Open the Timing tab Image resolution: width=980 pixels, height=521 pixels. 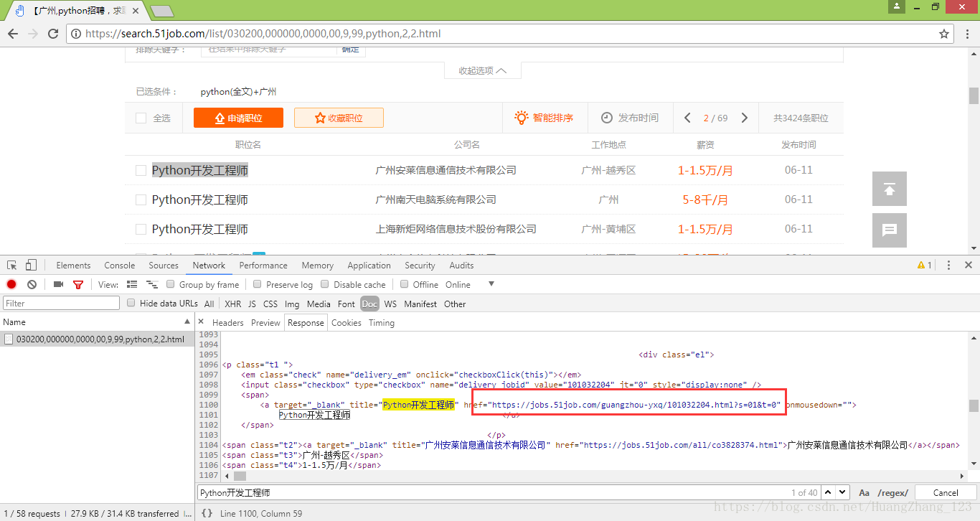382,323
